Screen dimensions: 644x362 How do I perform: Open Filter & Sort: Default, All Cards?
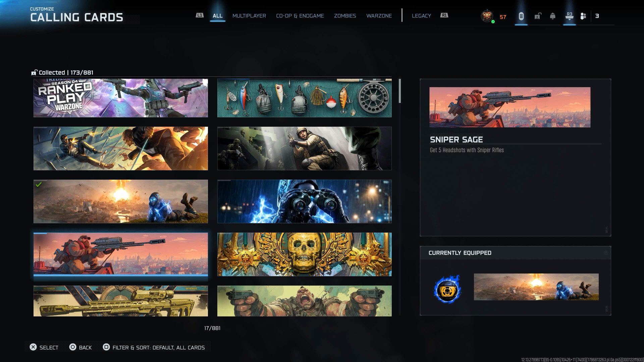click(154, 347)
